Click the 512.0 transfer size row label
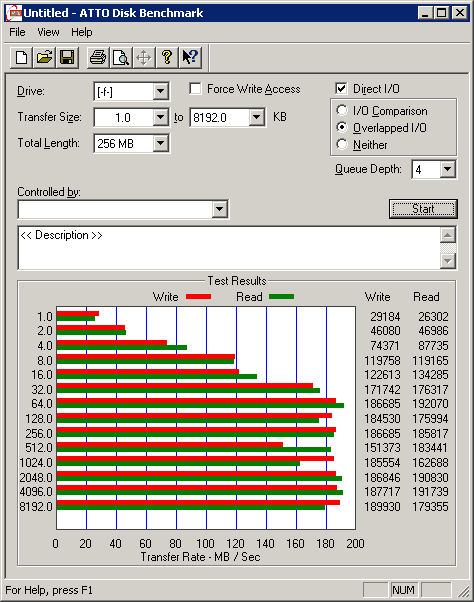 (x=39, y=448)
